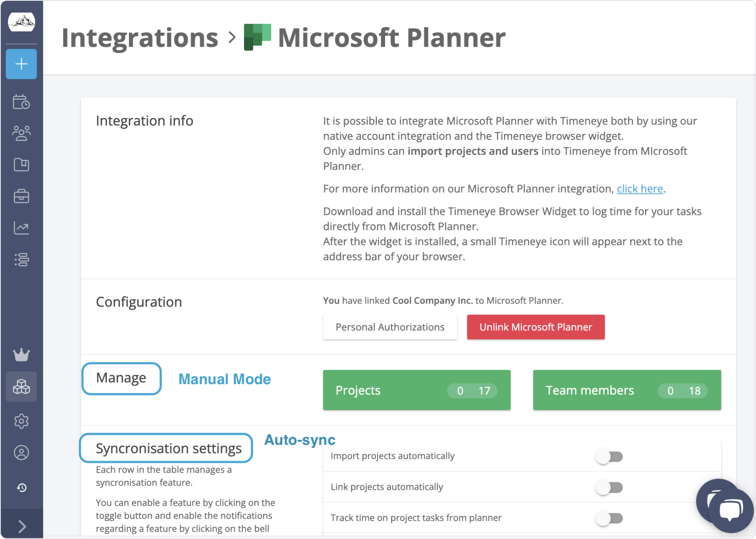This screenshot has width=756, height=539.
Task: Enable Link projects automatically
Action: click(x=609, y=487)
